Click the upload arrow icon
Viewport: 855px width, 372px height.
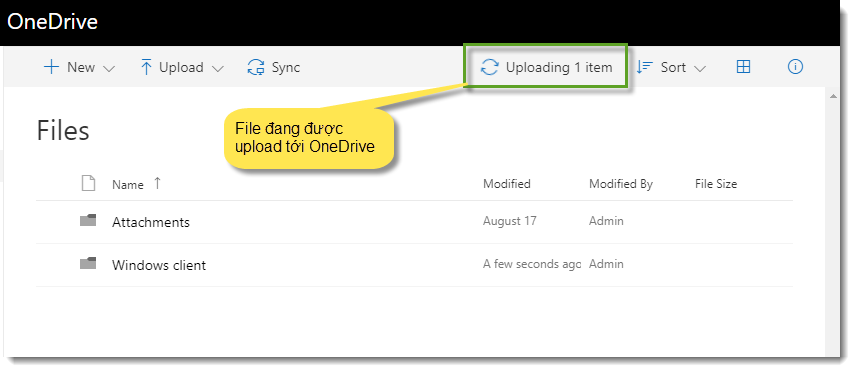click(x=146, y=67)
